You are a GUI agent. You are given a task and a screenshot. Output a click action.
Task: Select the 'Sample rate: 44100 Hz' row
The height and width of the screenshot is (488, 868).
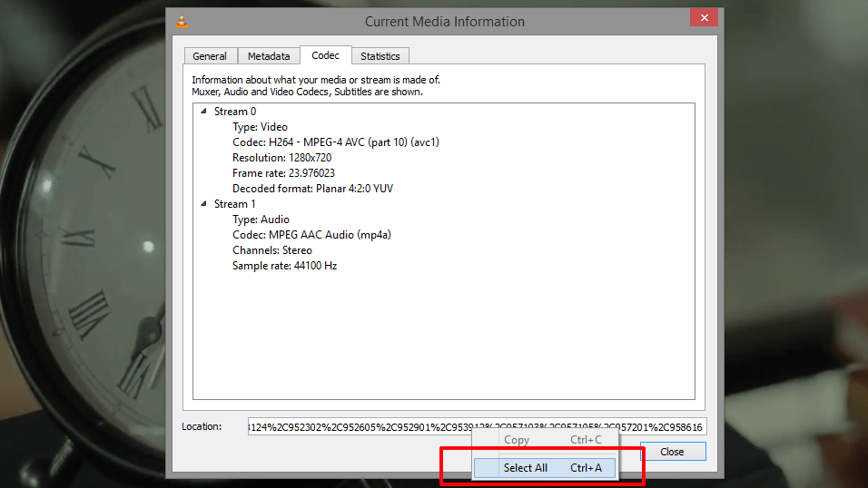[284, 266]
